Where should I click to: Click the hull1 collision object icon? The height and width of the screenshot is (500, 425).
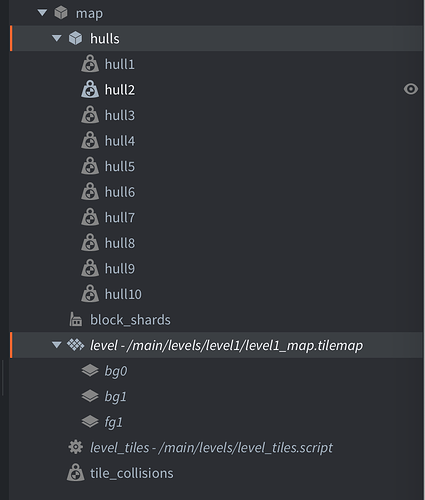pyautogui.click(x=90, y=64)
